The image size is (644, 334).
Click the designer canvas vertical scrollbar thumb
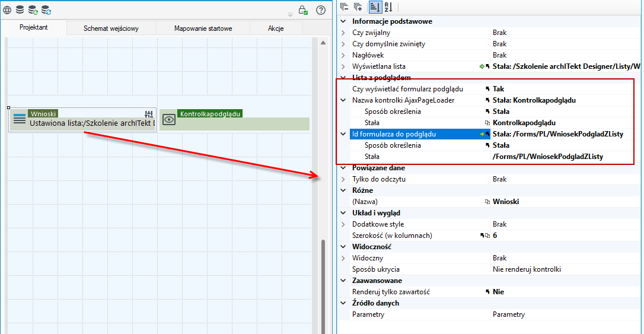pyautogui.click(x=323, y=287)
